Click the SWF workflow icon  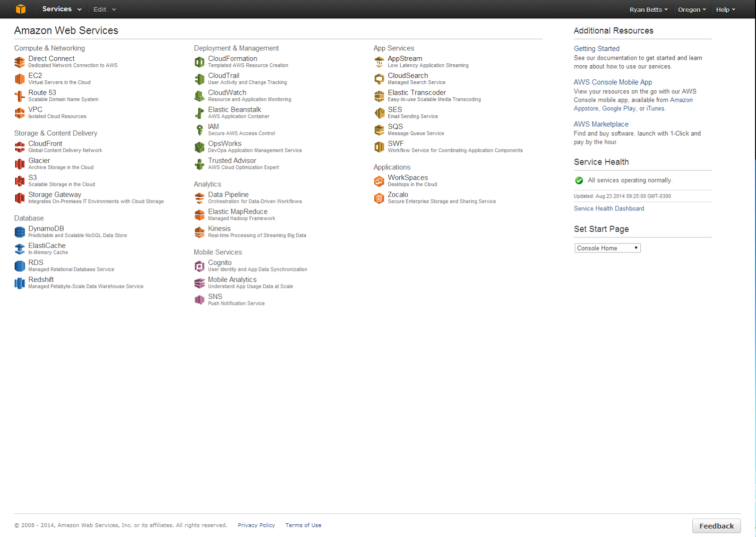(379, 147)
